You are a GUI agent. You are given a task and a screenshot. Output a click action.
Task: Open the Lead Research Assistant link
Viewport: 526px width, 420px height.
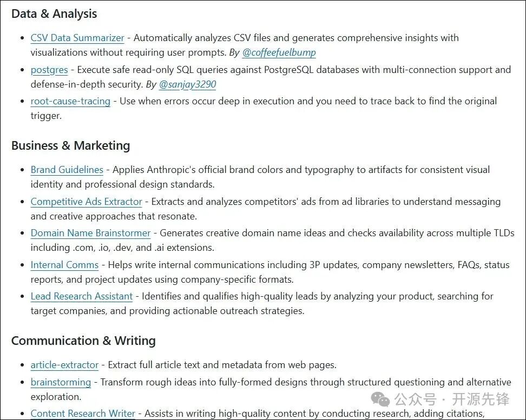tap(81, 296)
